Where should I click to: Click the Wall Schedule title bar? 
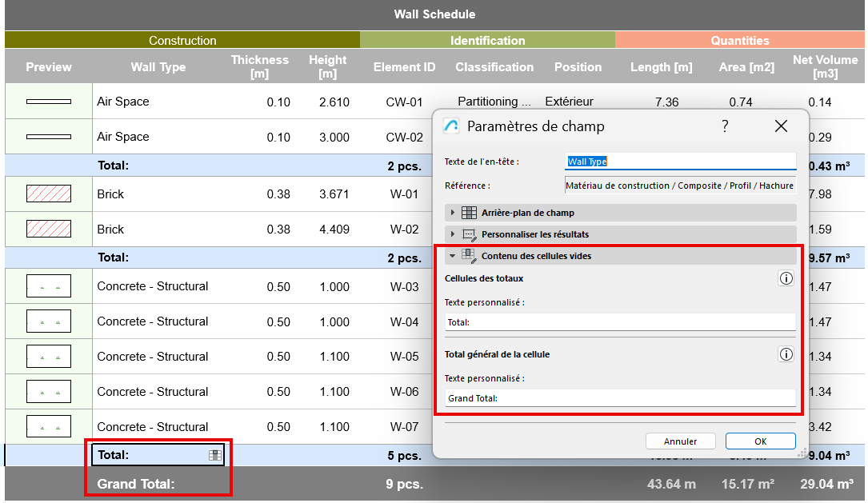(434, 14)
